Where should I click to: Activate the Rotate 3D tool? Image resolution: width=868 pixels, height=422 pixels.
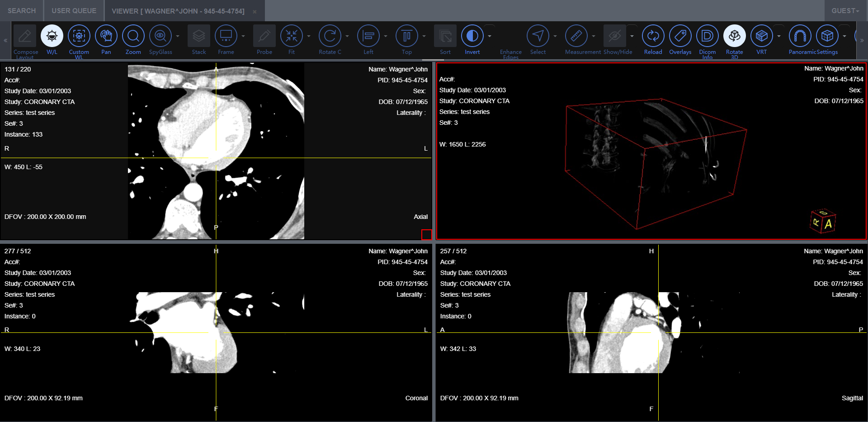coord(734,36)
